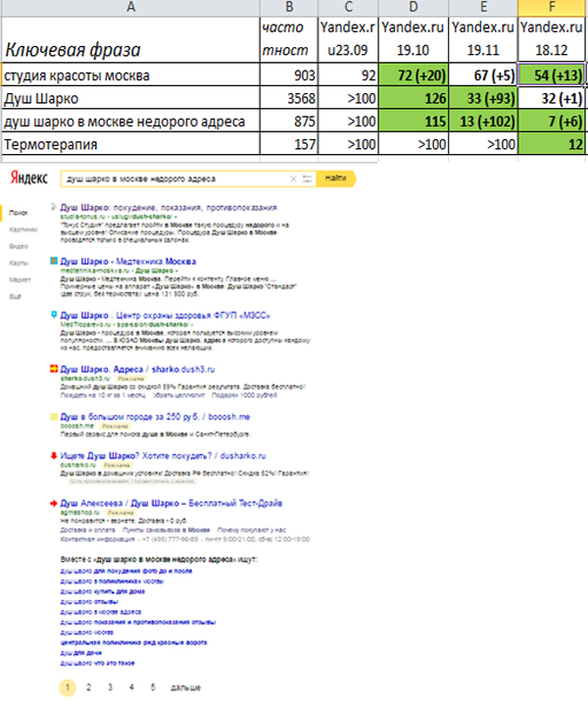
Task: Open 'Душ Шарко: похудение, показания' result
Action: 169,208
